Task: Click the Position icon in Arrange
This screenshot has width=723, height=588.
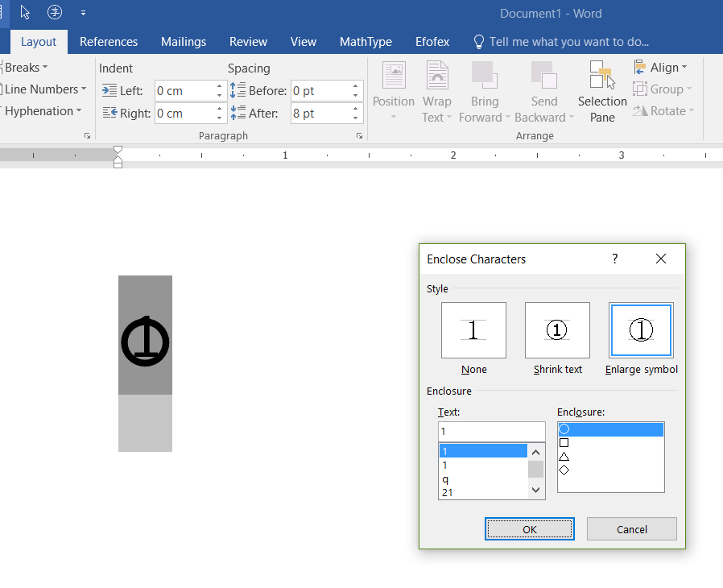Action: click(394, 77)
